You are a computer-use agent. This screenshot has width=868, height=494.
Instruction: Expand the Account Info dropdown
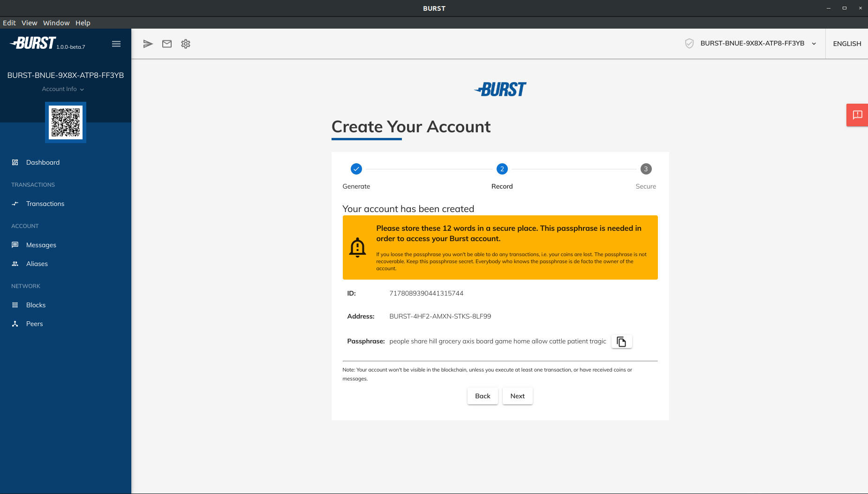tap(63, 89)
